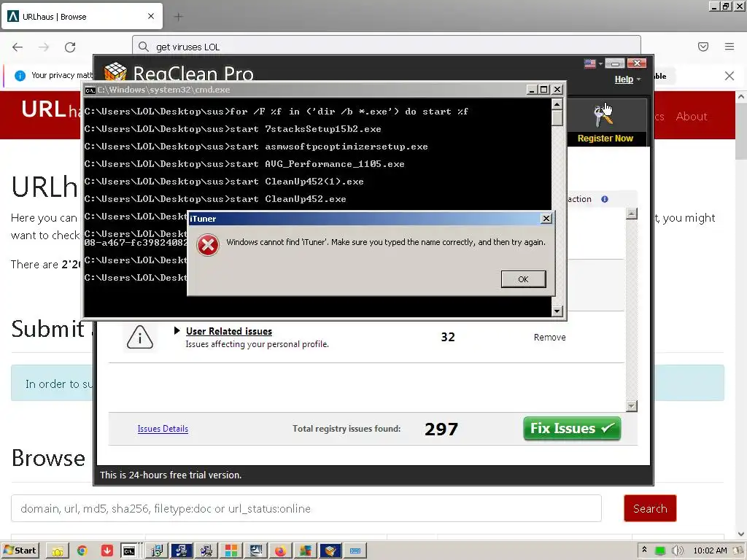Click Remove for User Related issues
The width and height of the screenshot is (747, 560).
point(550,337)
